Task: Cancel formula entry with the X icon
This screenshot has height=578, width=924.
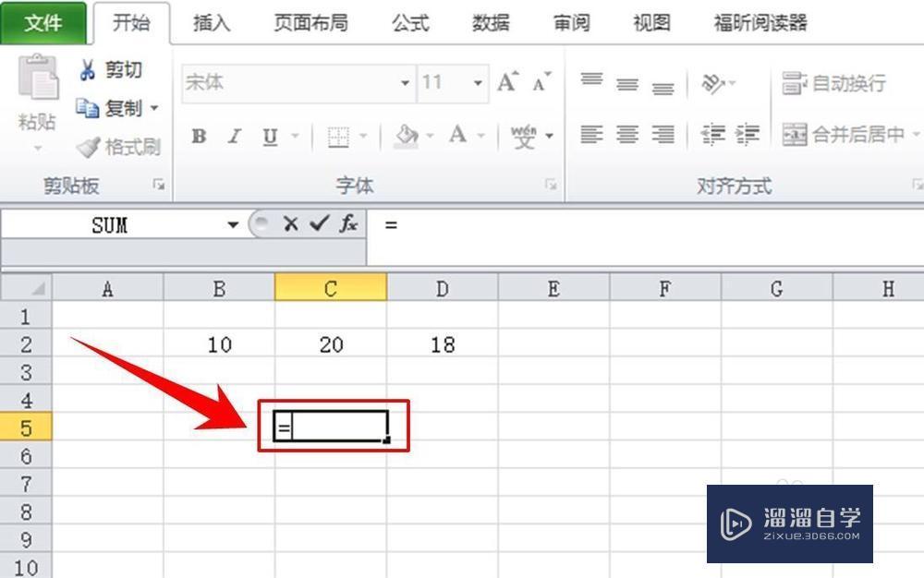Action: tap(291, 223)
